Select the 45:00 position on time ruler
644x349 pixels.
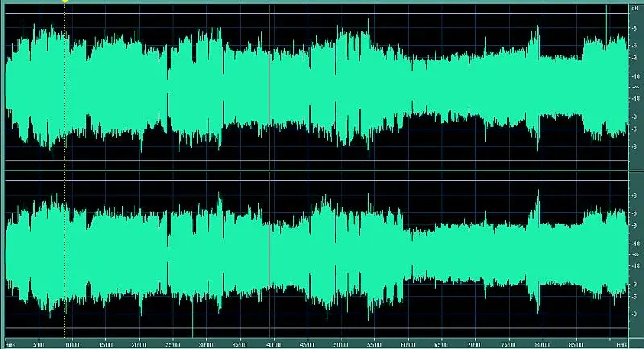coord(308,343)
